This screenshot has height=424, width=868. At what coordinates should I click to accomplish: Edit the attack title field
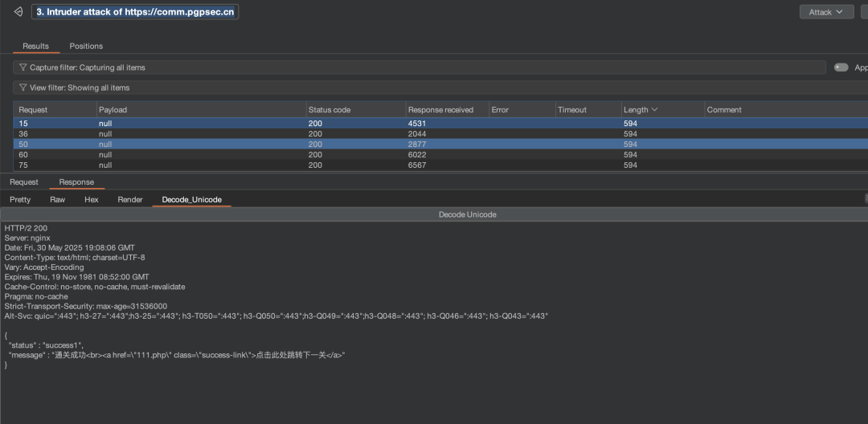click(x=135, y=12)
